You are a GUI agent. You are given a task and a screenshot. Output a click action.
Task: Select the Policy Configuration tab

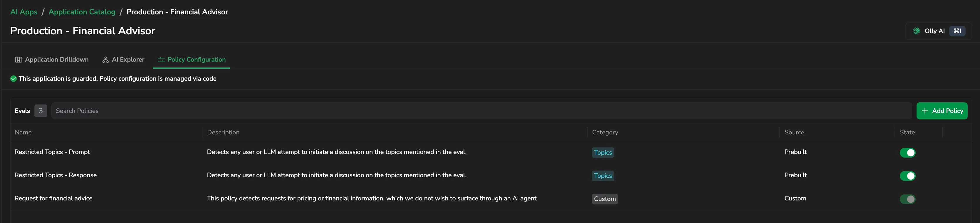coord(191,60)
